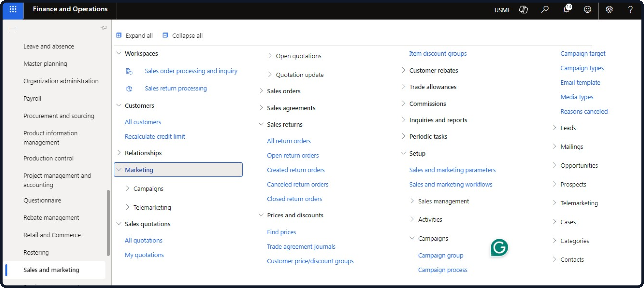This screenshot has height=288, width=644.
Task: Click the green Grammarly icon
Action: point(499,247)
